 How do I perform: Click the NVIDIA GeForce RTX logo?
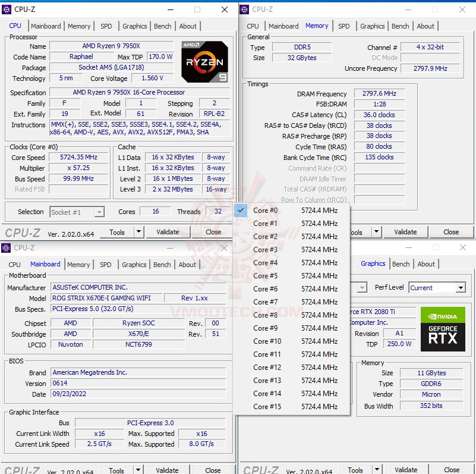443,331
